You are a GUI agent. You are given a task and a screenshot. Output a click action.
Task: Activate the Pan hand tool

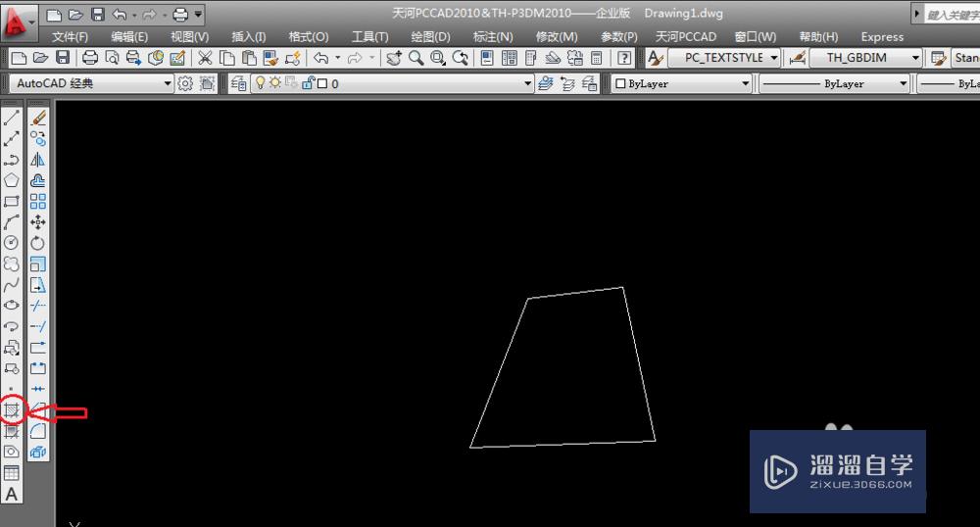click(394, 58)
